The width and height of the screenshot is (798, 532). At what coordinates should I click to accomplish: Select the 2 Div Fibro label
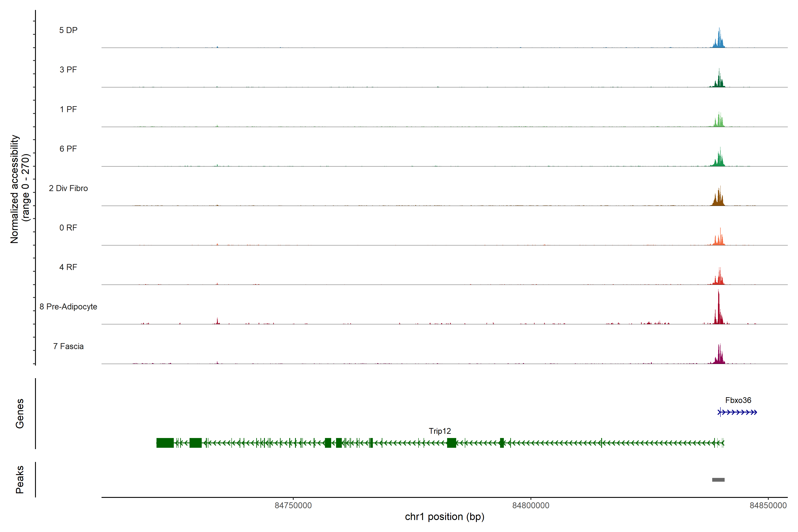[x=68, y=188]
